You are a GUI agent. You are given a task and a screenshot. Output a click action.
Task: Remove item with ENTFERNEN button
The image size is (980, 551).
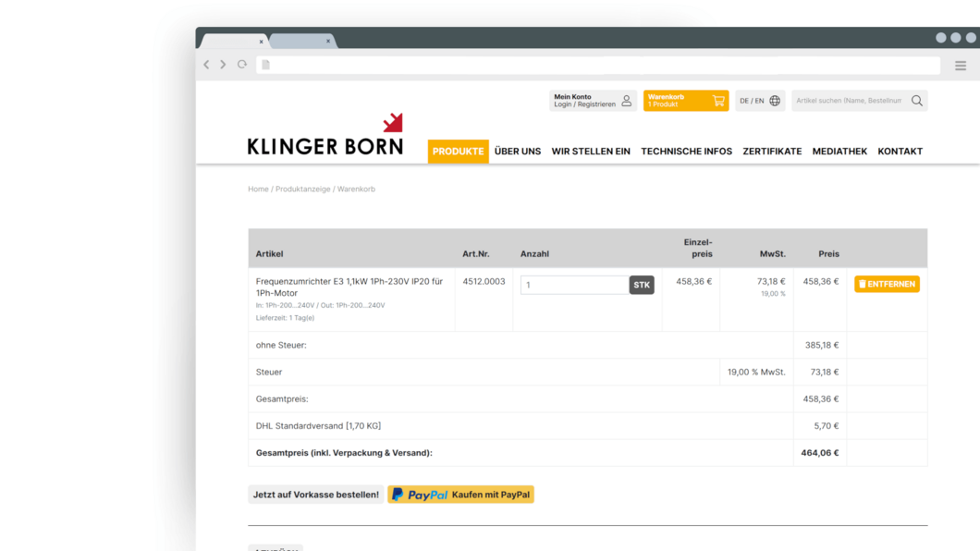(x=887, y=284)
